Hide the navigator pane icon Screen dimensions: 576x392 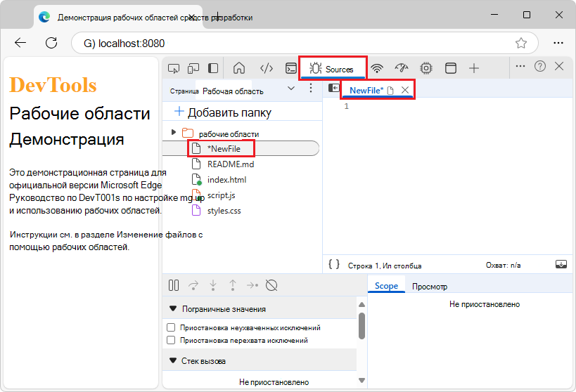pos(334,88)
